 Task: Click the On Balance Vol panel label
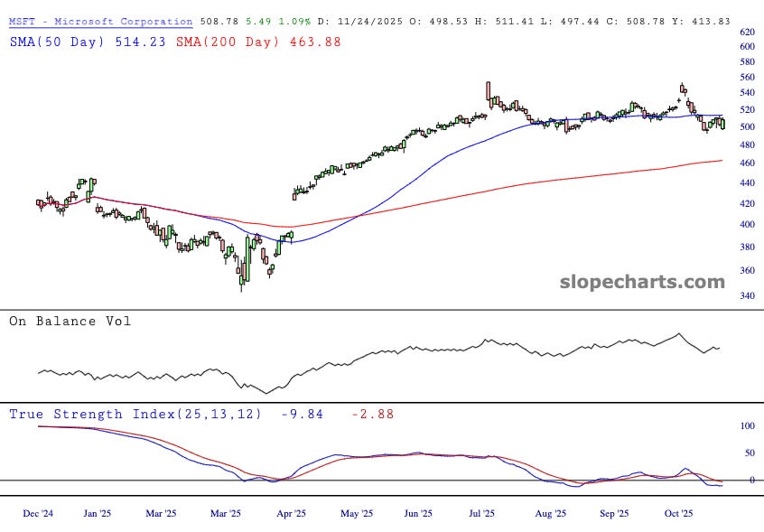(70, 321)
